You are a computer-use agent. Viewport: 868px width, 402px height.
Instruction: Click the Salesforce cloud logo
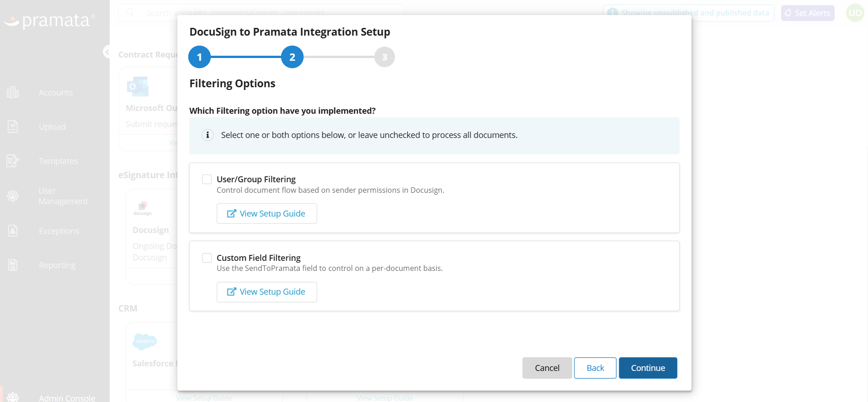coord(144,341)
